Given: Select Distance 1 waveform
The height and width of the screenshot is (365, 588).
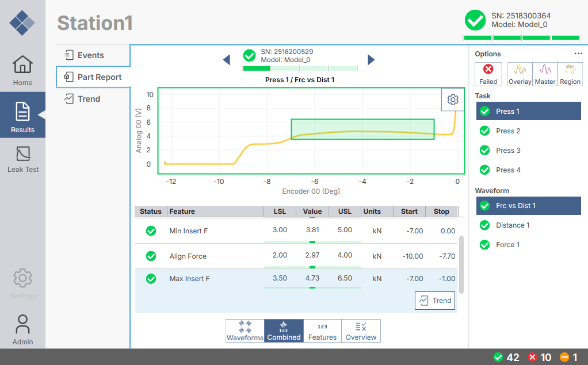Looking at the screenshot, I should (528, 225).
